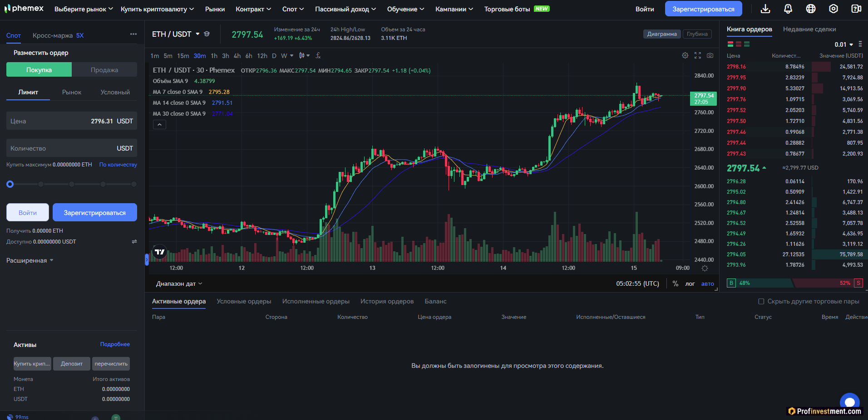Switch to Продажа side
This screenshot has width=868, height=420.
(104, 70)
